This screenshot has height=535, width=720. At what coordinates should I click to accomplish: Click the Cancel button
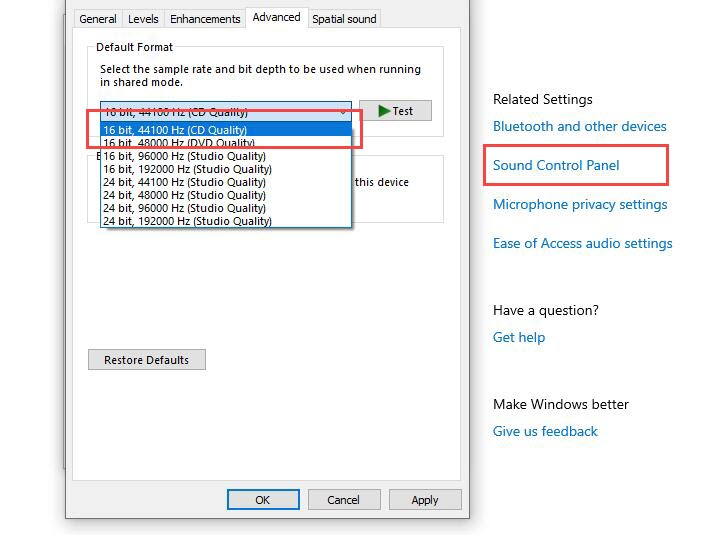coord(344,500)
